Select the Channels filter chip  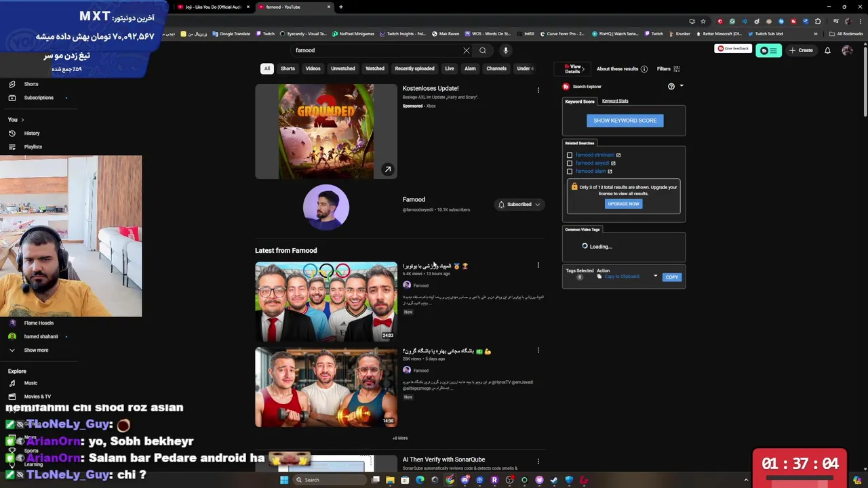click(x=496, y=68)
